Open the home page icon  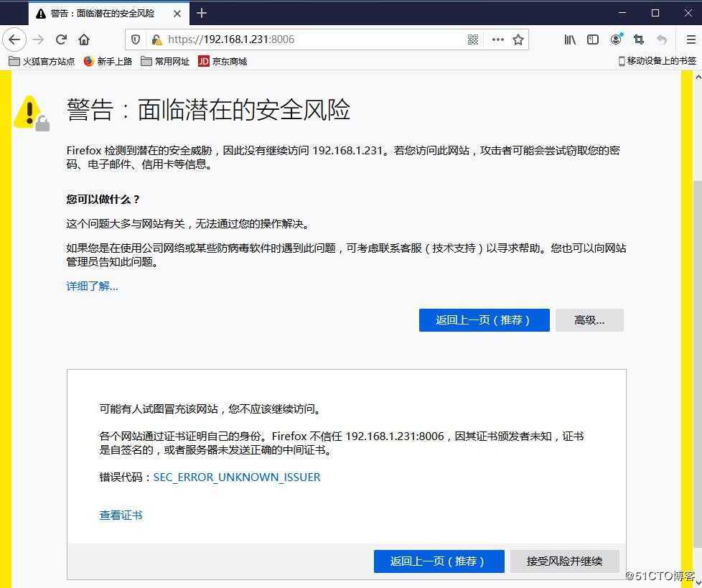pos(84,39)
